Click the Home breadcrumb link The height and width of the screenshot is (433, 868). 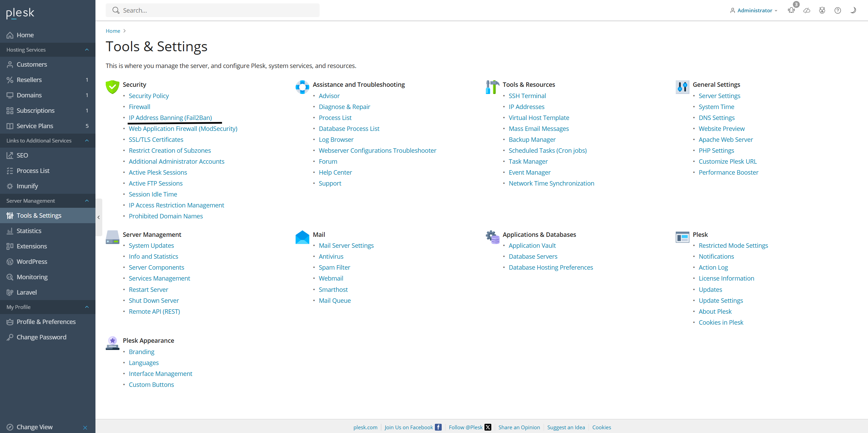click(113, 31)
